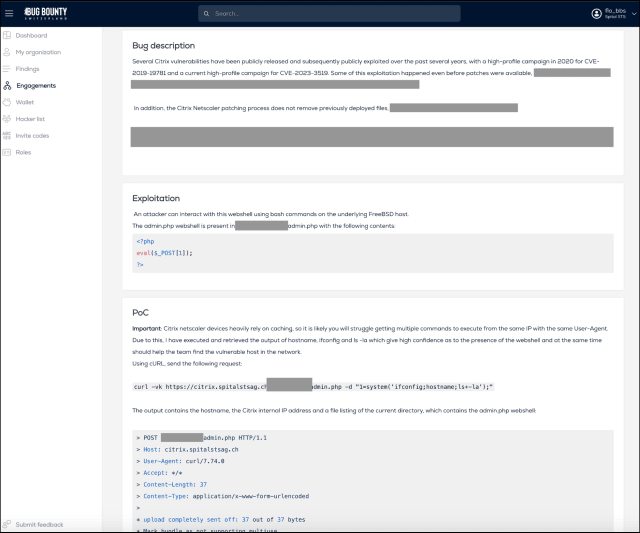Open the Dashboard menu item

(x=31, y=36)
